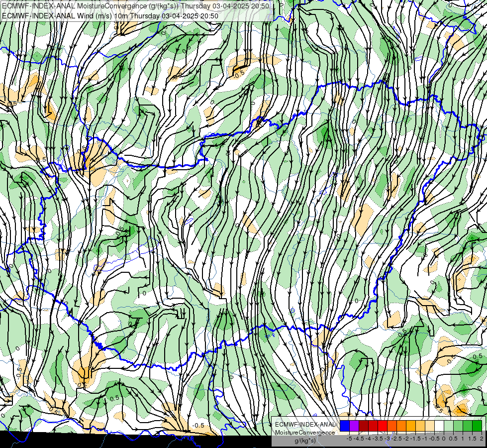
Task: Click ECMWF-INDEX-ANAL label inside the legend box
Action: pyautogui.click(x=305, y=425)
